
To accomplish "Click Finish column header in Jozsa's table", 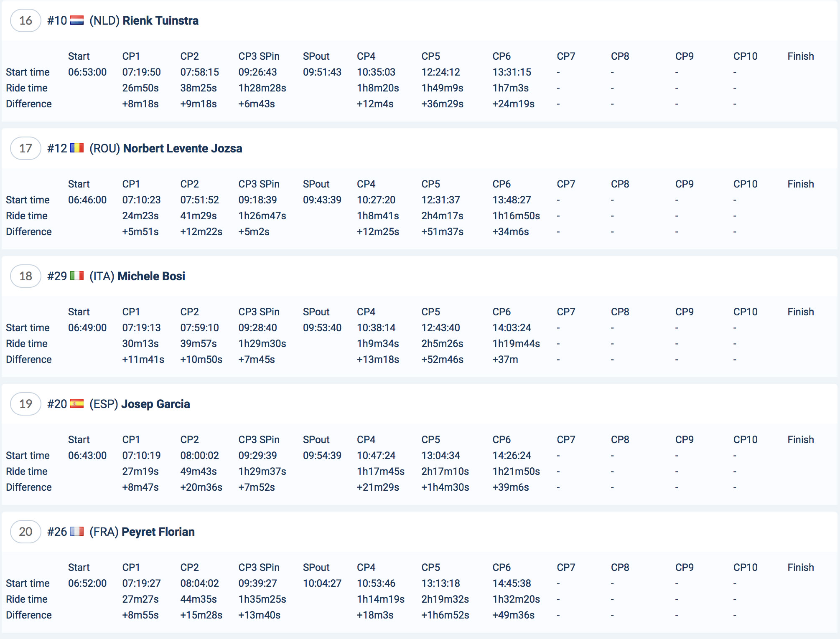I will coord(800,184).
